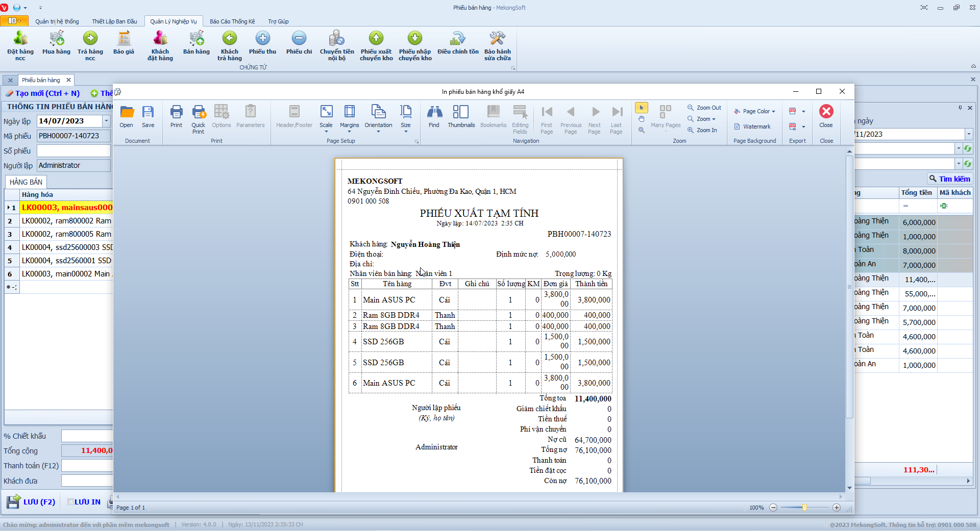Screen dimensions: 980x531
Task: Enable the hand pan tool
Action: point(642,119)
